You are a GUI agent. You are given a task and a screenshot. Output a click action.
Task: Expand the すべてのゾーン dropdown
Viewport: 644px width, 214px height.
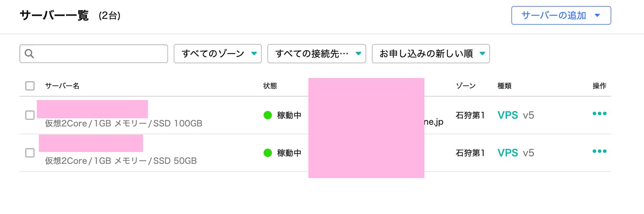217,53
